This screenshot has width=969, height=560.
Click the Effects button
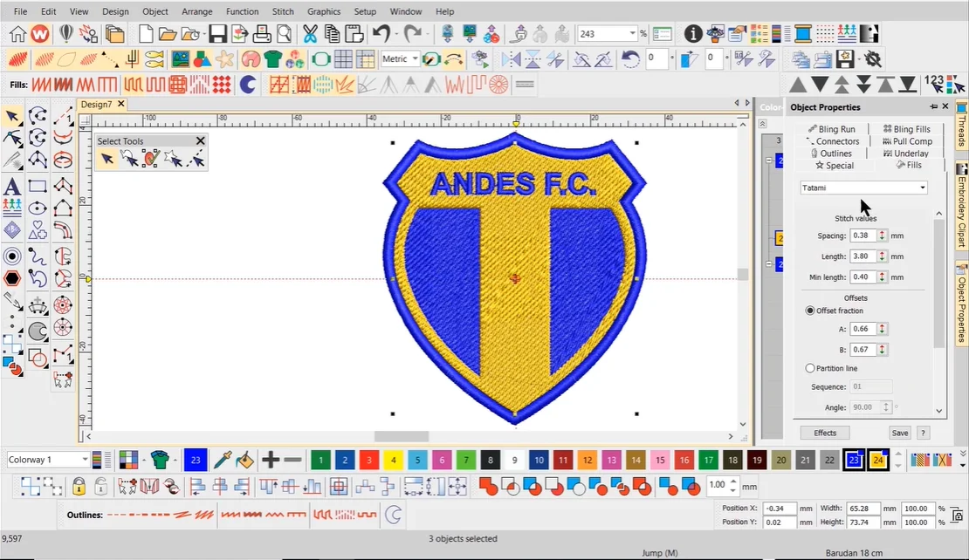pyautogui.click(x=825, y=433)
